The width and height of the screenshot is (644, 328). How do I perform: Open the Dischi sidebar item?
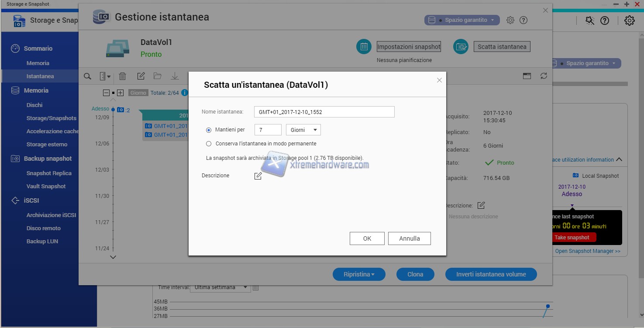click(x=34, y=105)
